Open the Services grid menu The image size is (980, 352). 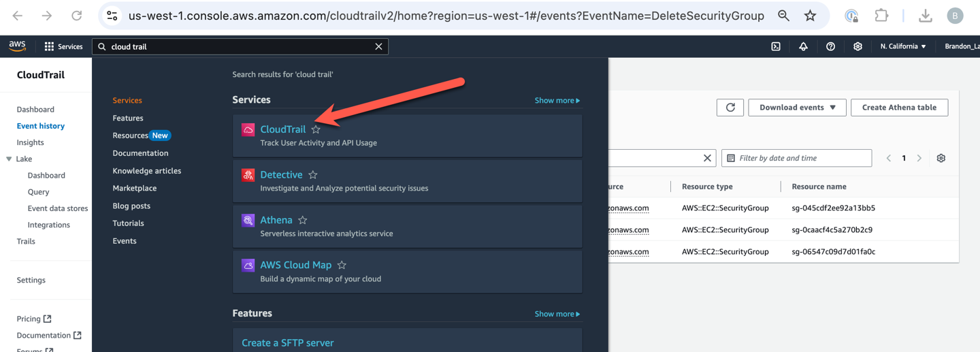click(x=63, y=46)
